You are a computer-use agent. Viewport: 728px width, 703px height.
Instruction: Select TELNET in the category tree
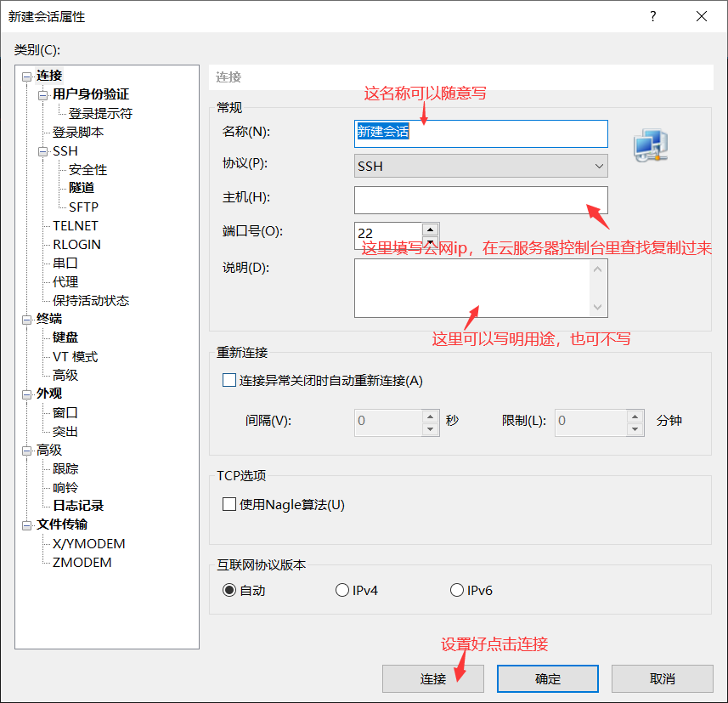(76, 225)
